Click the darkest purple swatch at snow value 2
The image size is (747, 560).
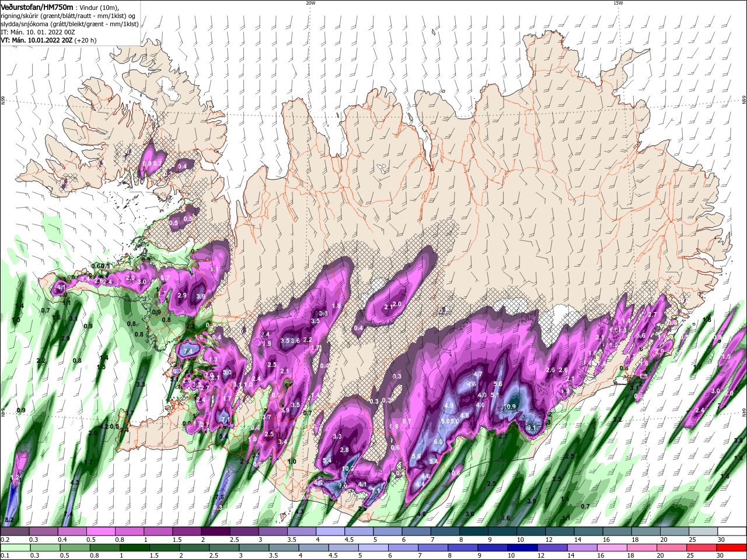215,531
